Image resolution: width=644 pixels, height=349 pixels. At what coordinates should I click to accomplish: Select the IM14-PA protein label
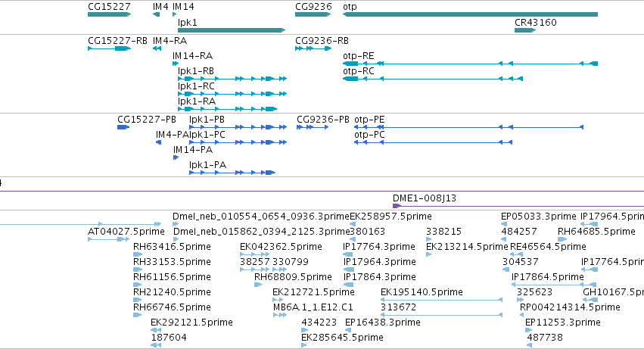pos(193,150)
